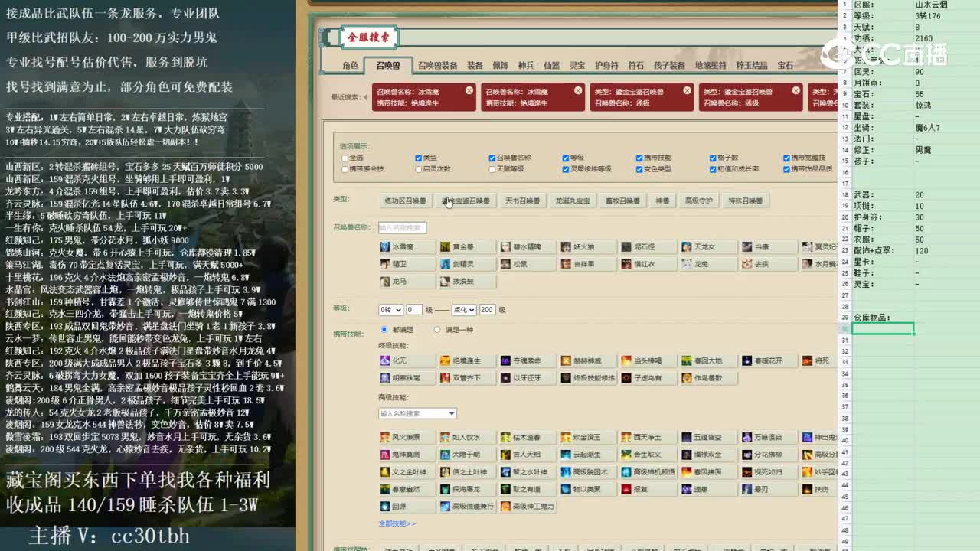
Task: Choose the 物以类聚 advanced skill icon
Action: coord(587,489)
